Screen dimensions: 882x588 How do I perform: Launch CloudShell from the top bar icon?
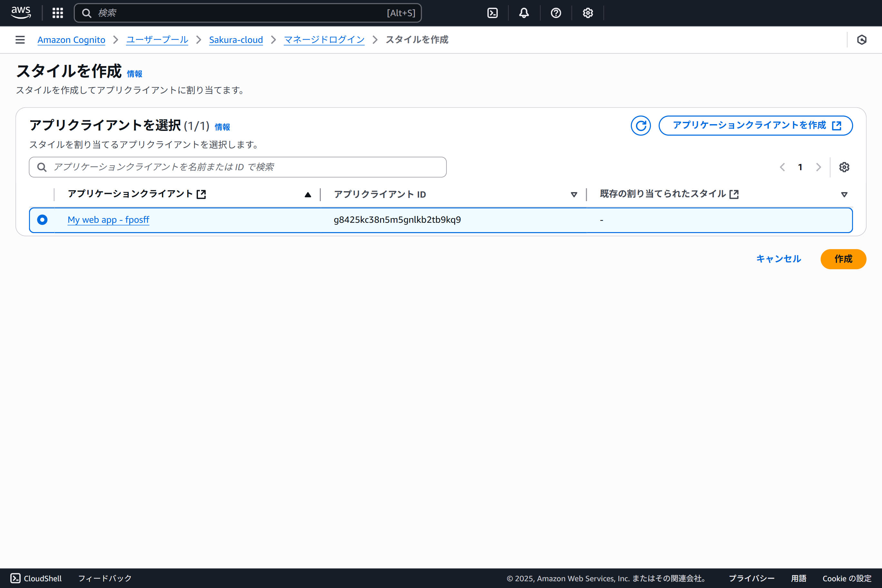(492, 13)
